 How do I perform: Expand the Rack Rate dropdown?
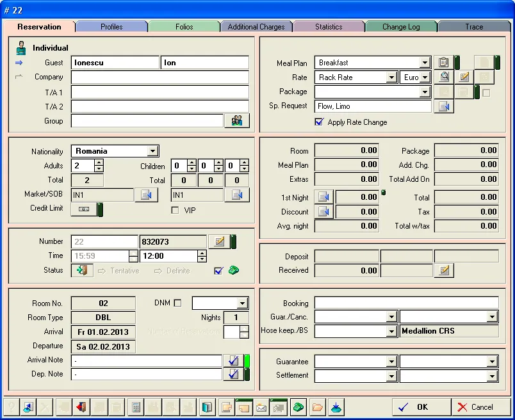(x=391, y=77)
